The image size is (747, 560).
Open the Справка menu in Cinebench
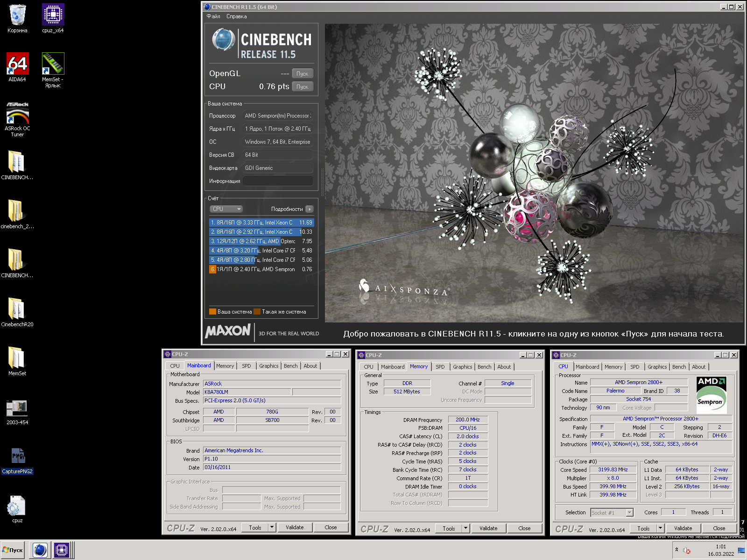coord(236,16)
